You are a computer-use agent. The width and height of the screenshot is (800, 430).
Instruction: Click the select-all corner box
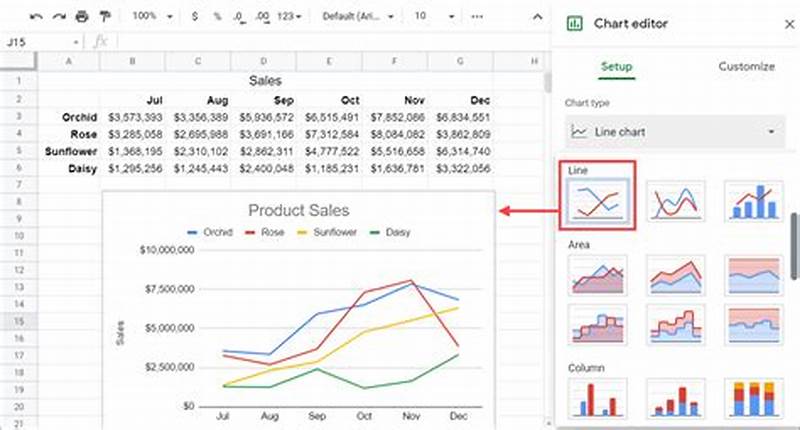click(19, 61)
